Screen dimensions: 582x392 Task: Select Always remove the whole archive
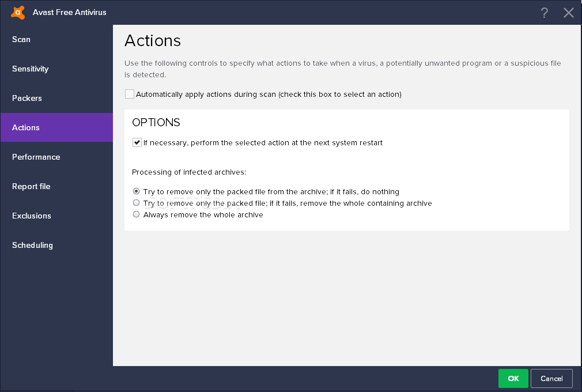click(137, 214)
